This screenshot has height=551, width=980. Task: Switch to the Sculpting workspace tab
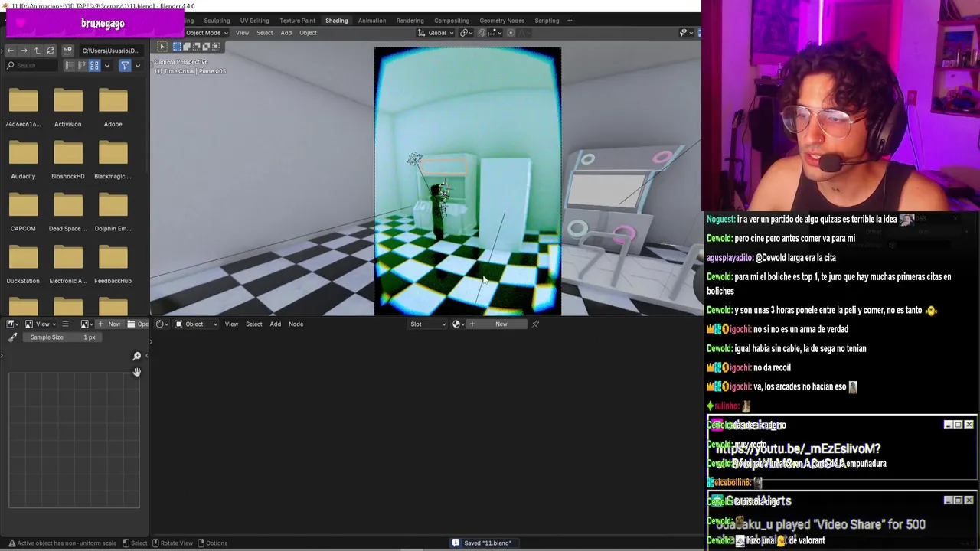(x=217, y=21)
